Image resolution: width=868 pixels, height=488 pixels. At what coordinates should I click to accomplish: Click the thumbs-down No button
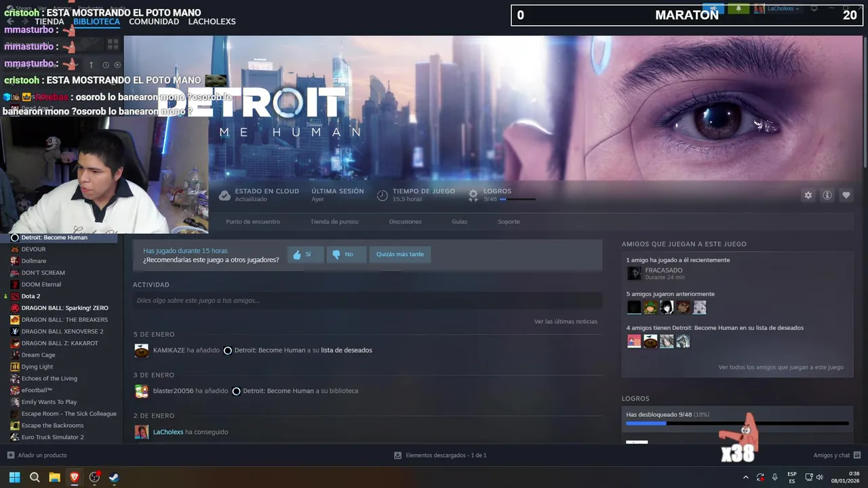coord(347,254)
